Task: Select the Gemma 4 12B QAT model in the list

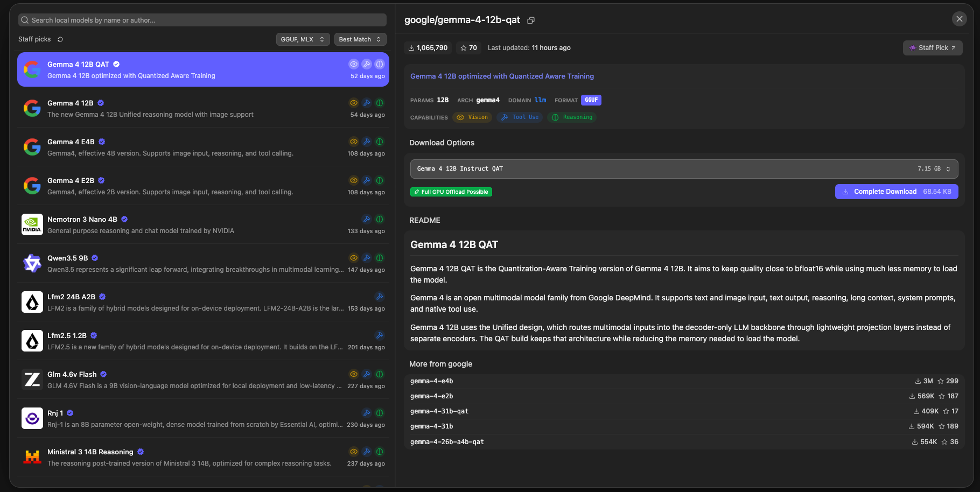Action: pos(203,69)
